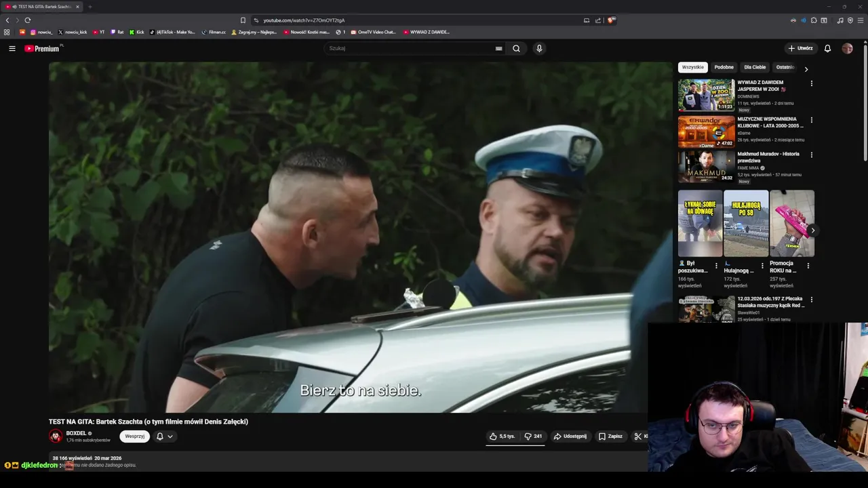Open the browser extensions puzzle icon

[814, 20]
